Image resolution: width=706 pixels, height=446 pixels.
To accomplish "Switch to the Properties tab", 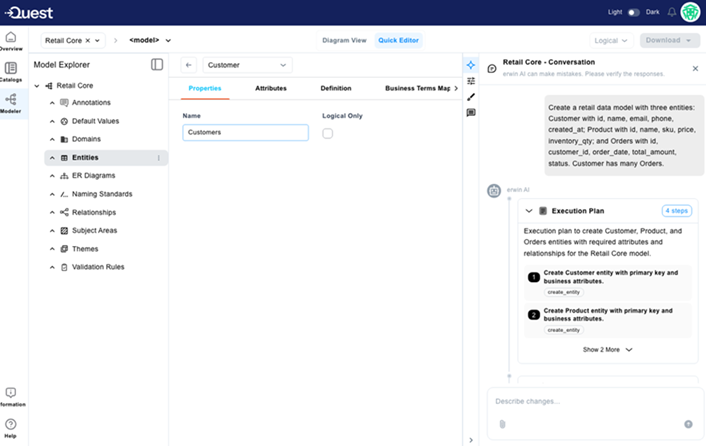I will (x=205, y=88).
